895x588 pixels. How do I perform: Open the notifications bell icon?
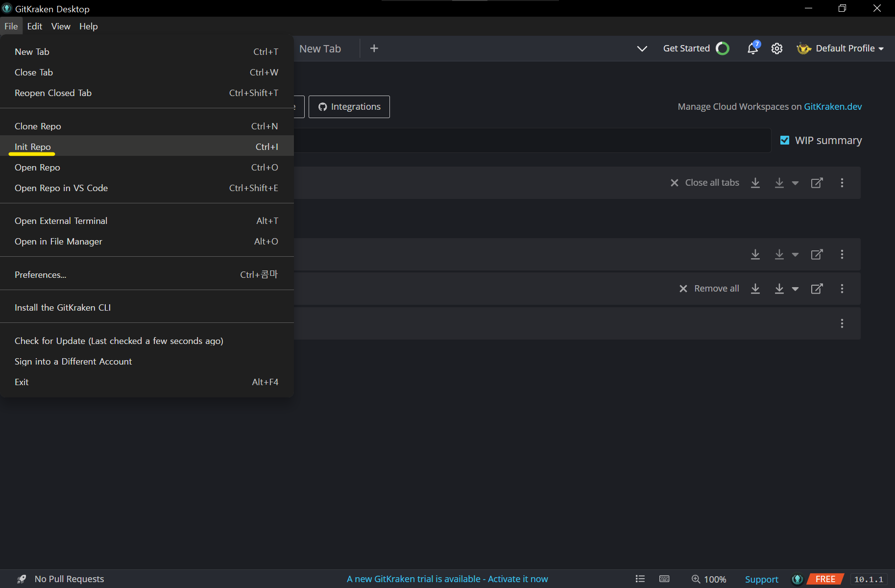pyautogui.click(x=753, y=49)
